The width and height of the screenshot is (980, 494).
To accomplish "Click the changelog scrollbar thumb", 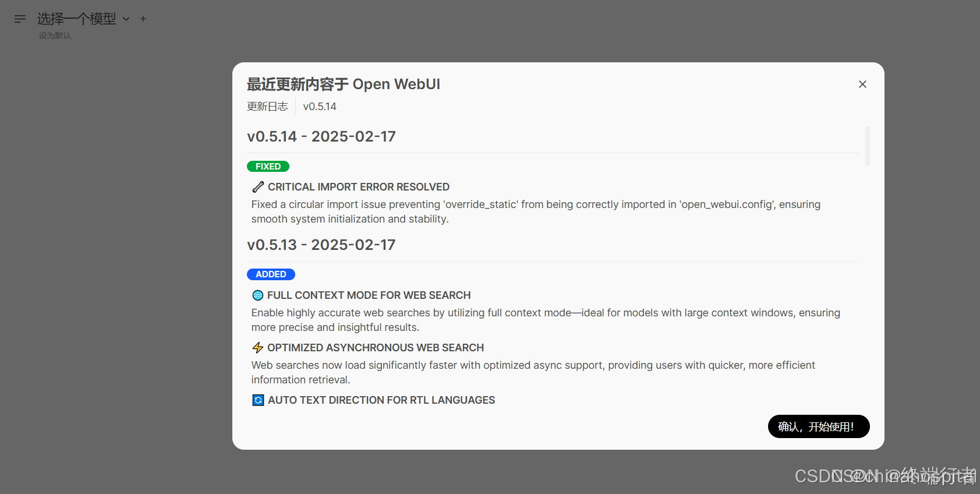I will pos(867,146).
